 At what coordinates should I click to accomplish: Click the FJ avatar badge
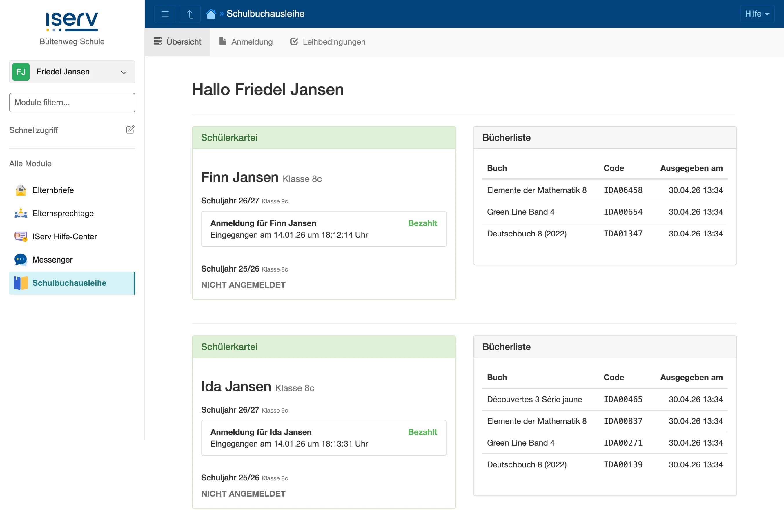pyautogui.click(x=21, y=72)
